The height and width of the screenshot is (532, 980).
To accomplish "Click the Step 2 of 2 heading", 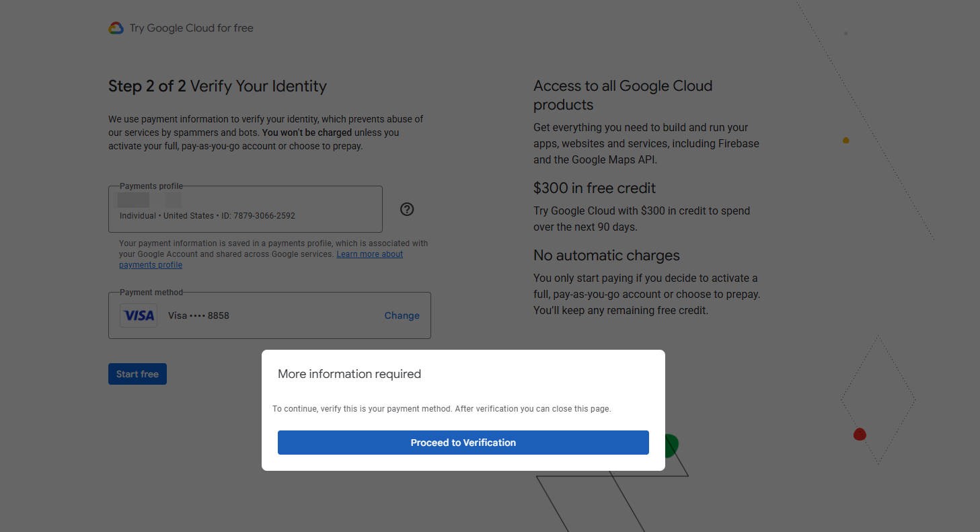I will pyautogui.click(x=217, y=86).
